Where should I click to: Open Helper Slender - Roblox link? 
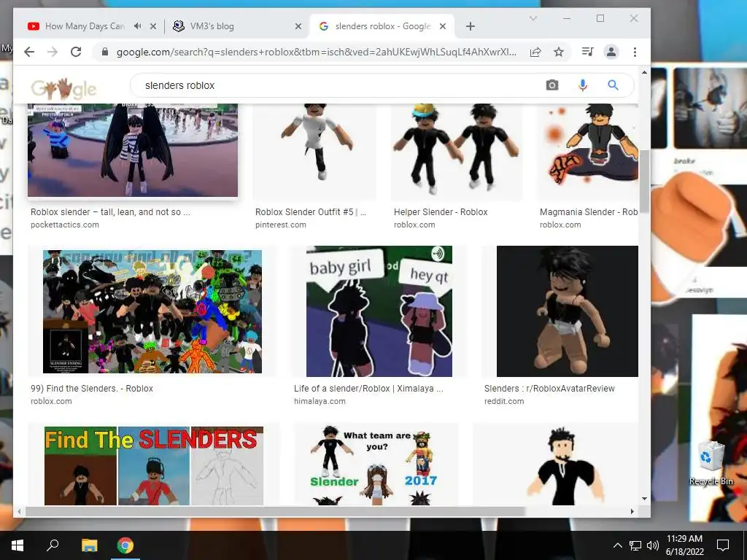(x=441, y=212)
